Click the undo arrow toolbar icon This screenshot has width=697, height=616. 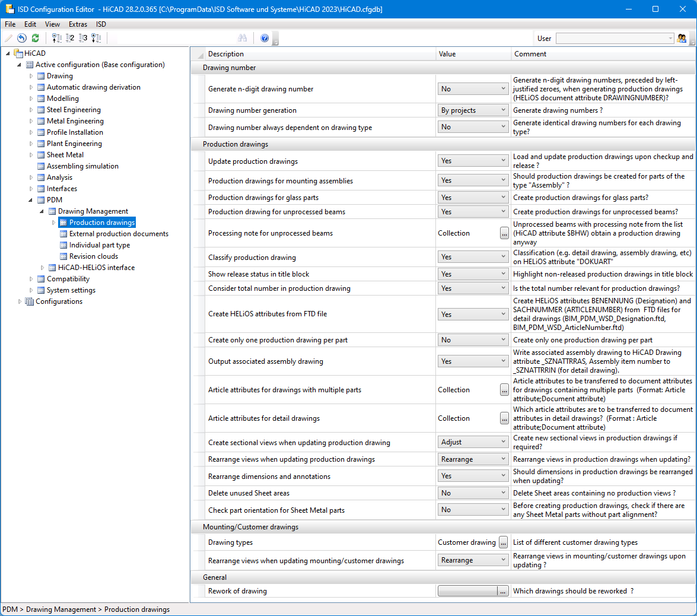coord(22,38)
